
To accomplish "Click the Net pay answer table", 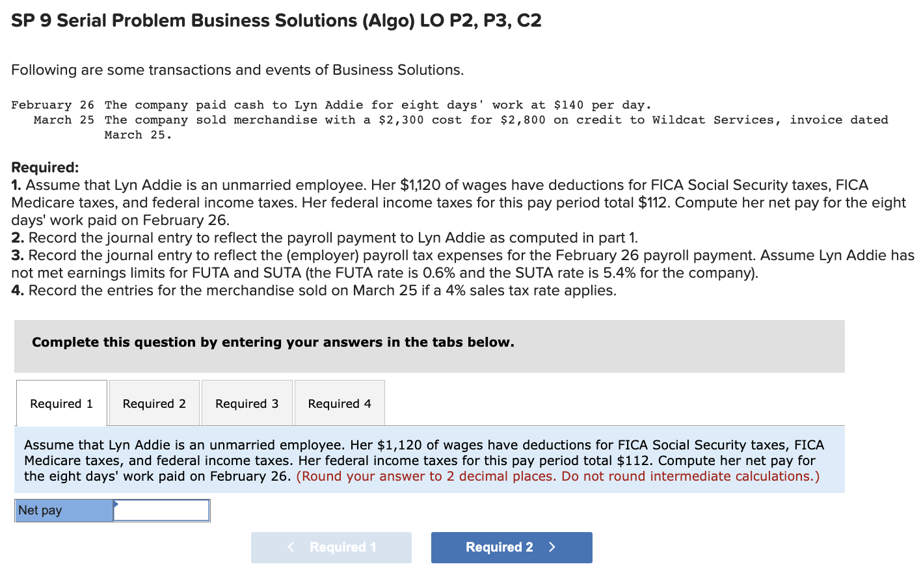I will (x=112, y=510).
